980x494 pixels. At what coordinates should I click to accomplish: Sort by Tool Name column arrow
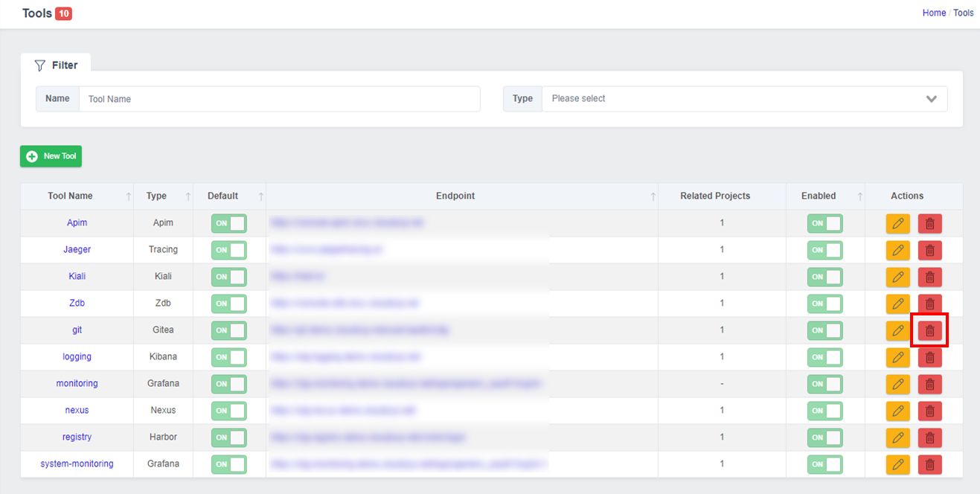129,196
